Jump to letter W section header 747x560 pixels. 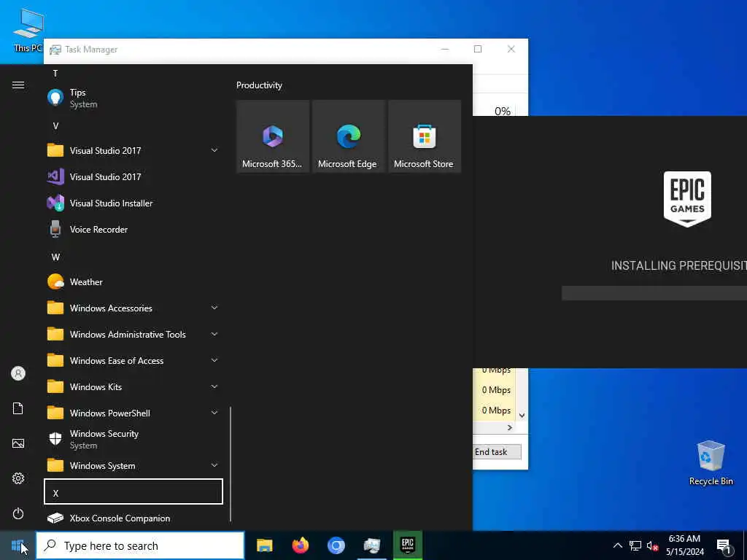click(x=133, y=257)
